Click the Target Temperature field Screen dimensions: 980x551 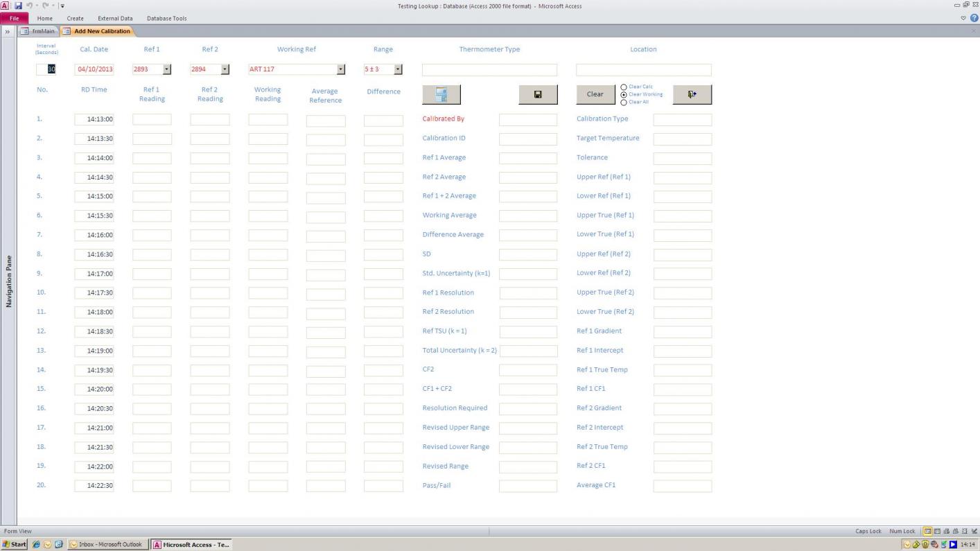pos(683,139)
